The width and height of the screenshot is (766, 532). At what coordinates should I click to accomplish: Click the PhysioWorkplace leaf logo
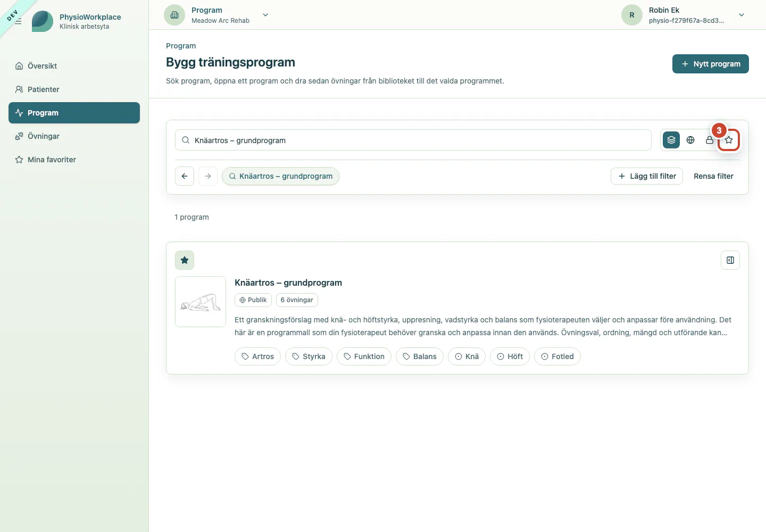43,21
